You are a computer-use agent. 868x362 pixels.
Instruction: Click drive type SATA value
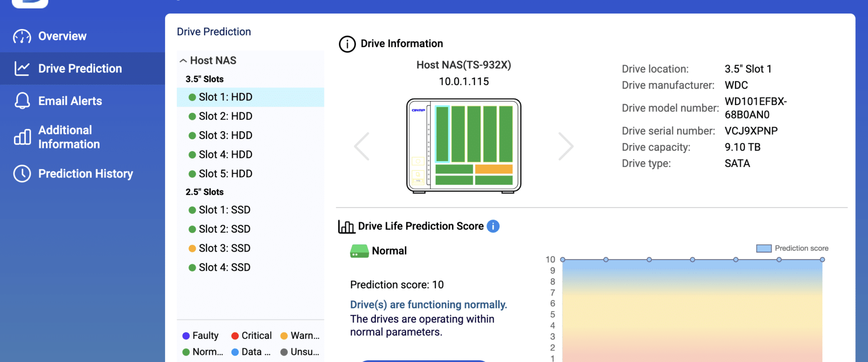pos(737,164)
